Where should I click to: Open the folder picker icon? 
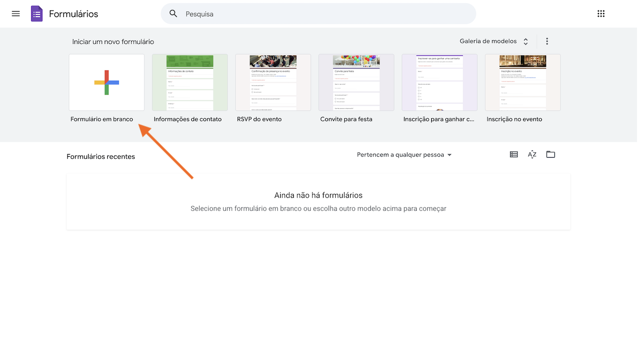550,155
